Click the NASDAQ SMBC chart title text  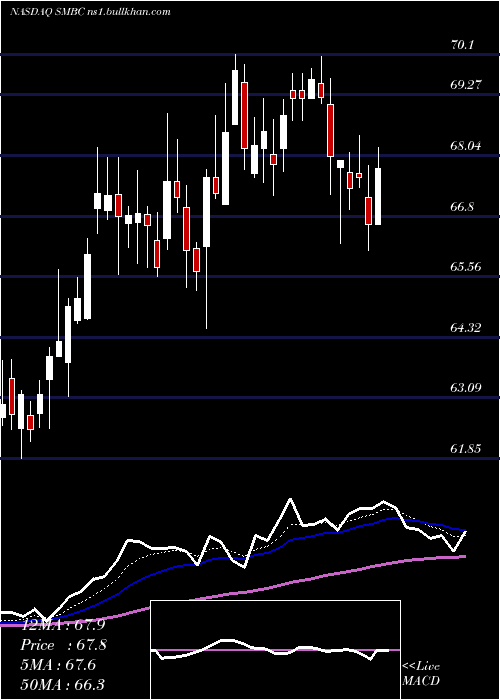tap(90, 11)
